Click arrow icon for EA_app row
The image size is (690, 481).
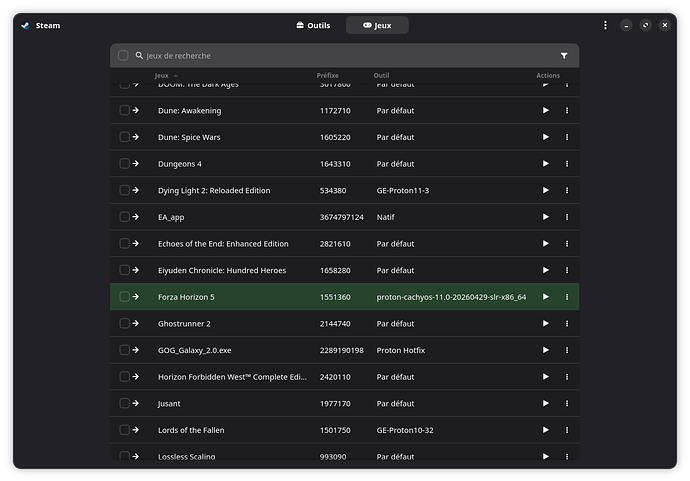point(136,217)
